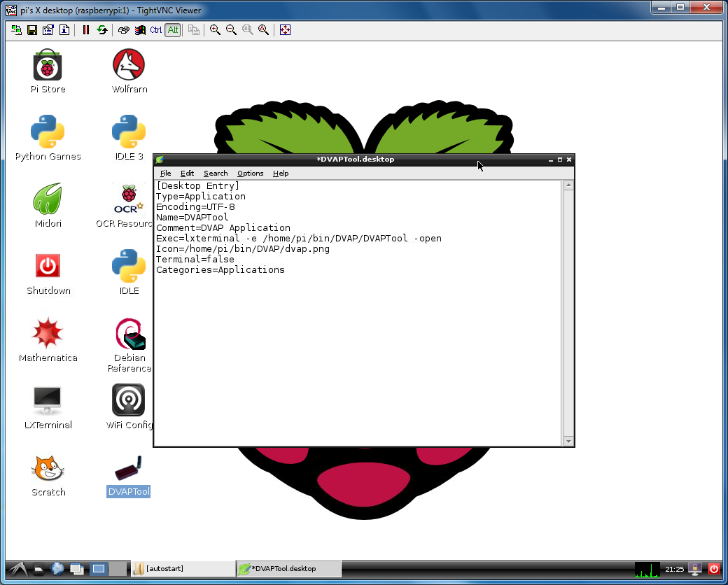Select the Wolfram desktop icon
The width and height of the screenshot is (728, 585).
pyautogui.click(x=129, y=71)
